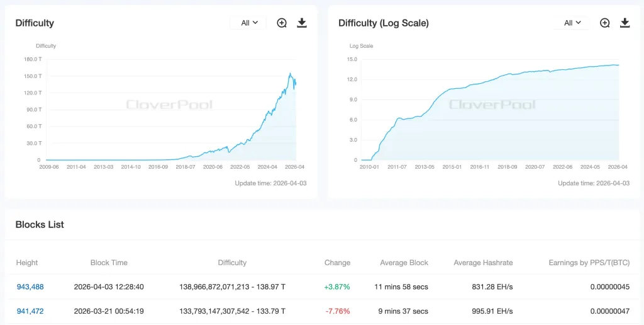Select the difficulty value 133.79 T
Image resolution: width=644 pixels, height=325 pixels.
(232, 311)
